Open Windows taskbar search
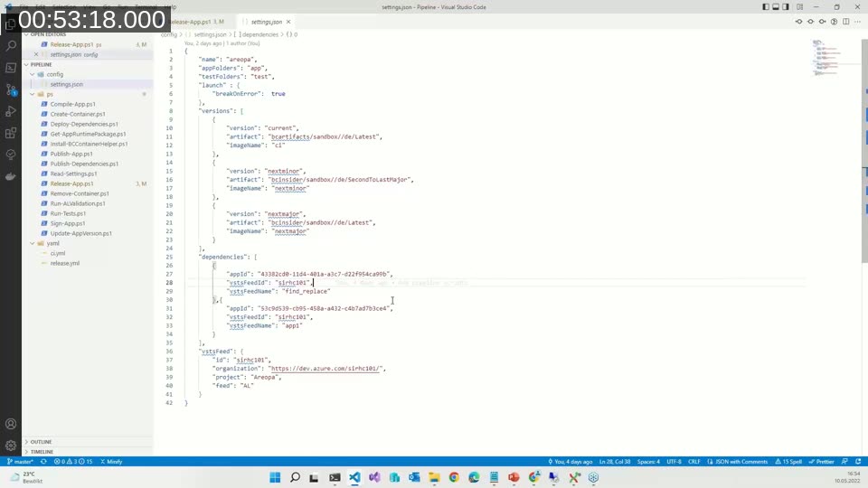Viewport: 868px width, 488px height. (x=295, y=477)
